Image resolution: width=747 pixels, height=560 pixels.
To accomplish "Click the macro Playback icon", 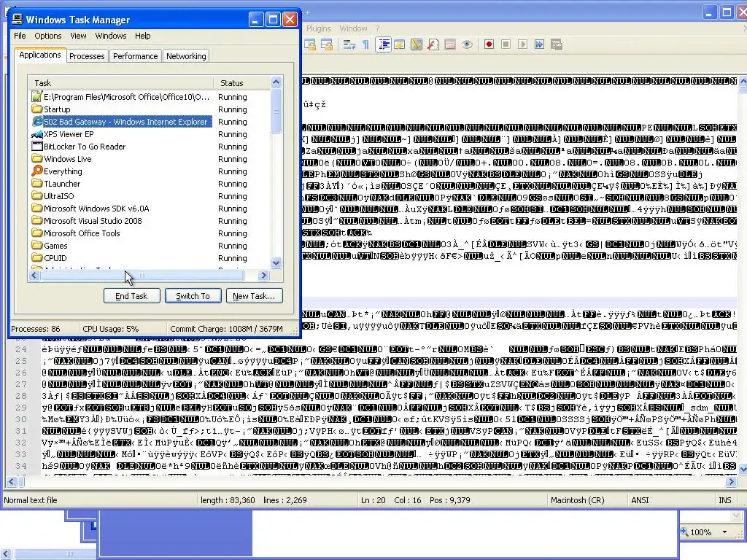I will (522, 44).
